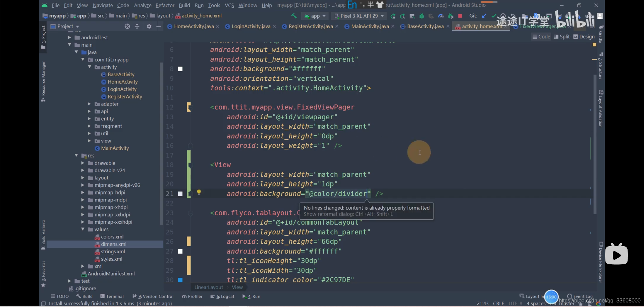Click the Make Project hammer icon
The image size is (644, 307).
(294, 16)
